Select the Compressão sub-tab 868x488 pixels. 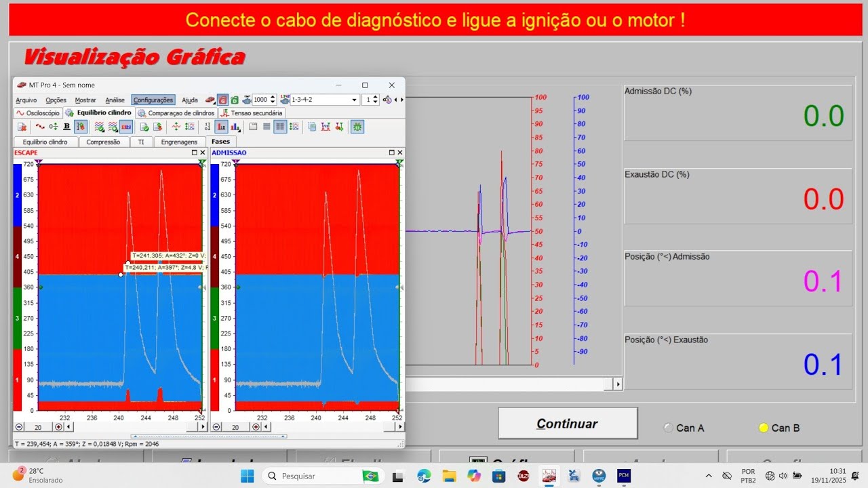coord(103,142)
